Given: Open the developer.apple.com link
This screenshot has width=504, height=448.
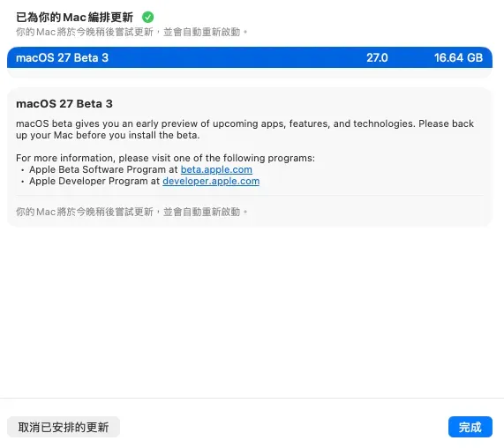Looking at the screenshot, I should (x=211, y=181).
